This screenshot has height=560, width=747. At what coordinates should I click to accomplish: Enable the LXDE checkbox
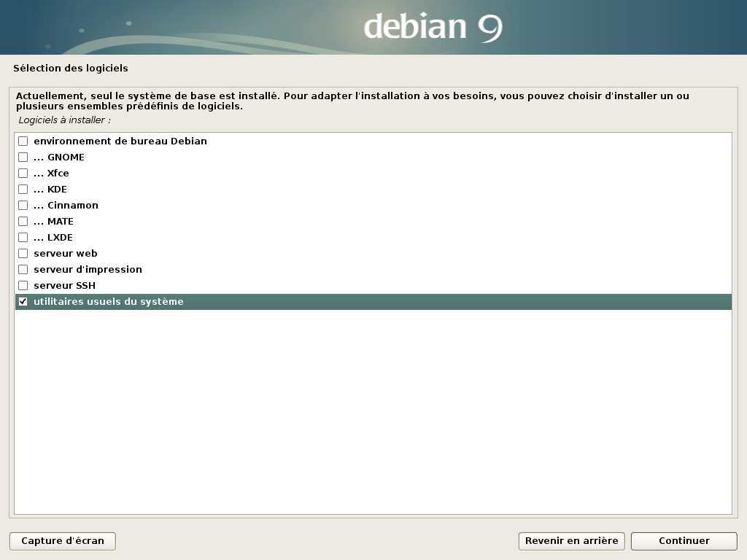23,237
